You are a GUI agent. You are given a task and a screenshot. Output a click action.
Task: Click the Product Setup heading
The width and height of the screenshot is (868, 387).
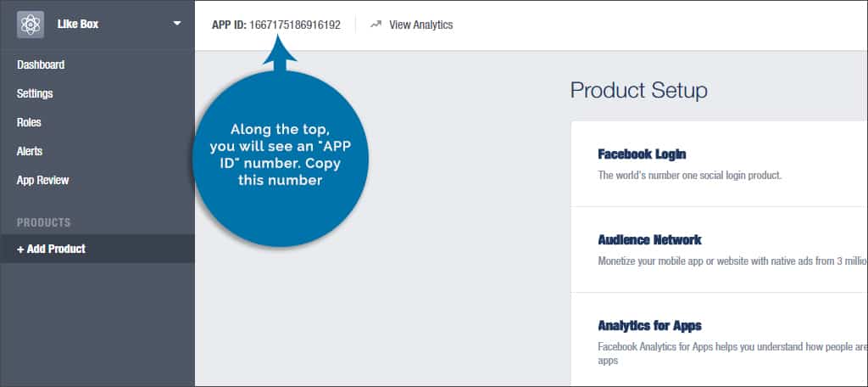click(639, 90)
